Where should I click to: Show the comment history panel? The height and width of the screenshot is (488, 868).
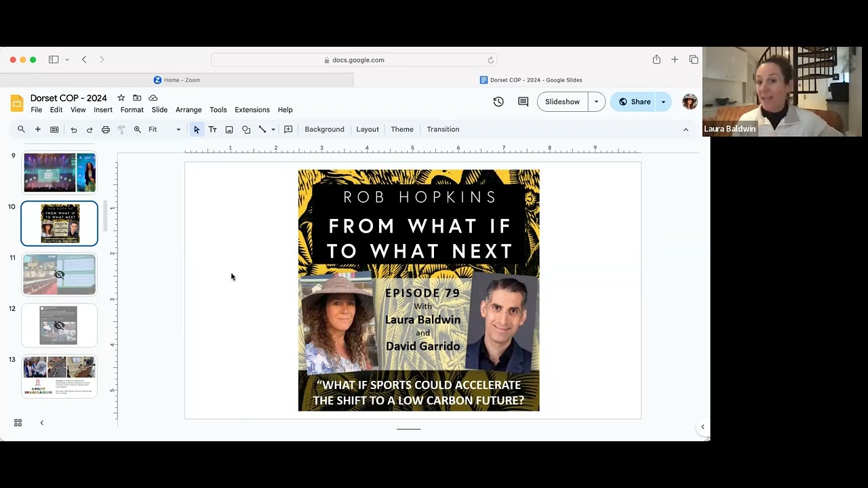pos(524,102)
